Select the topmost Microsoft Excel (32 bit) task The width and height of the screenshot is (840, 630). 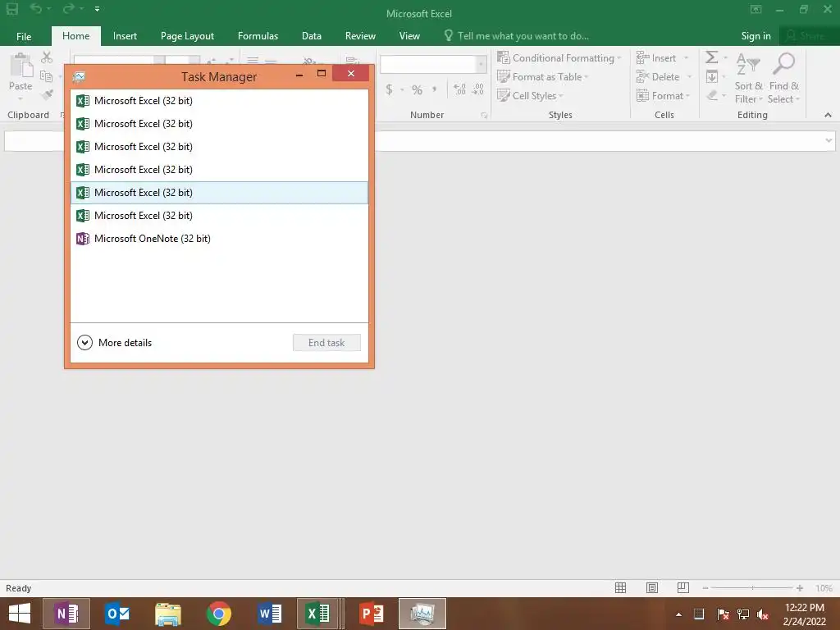[x=219, y=101]
